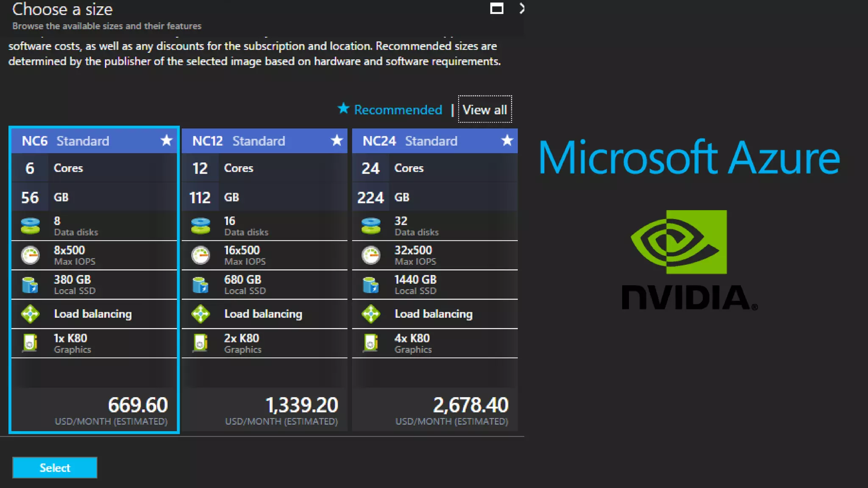This screenshot has width=868, height=488.
Task: Click the NC12 K80 graphics card icon
Action: (x=200, y=343)
